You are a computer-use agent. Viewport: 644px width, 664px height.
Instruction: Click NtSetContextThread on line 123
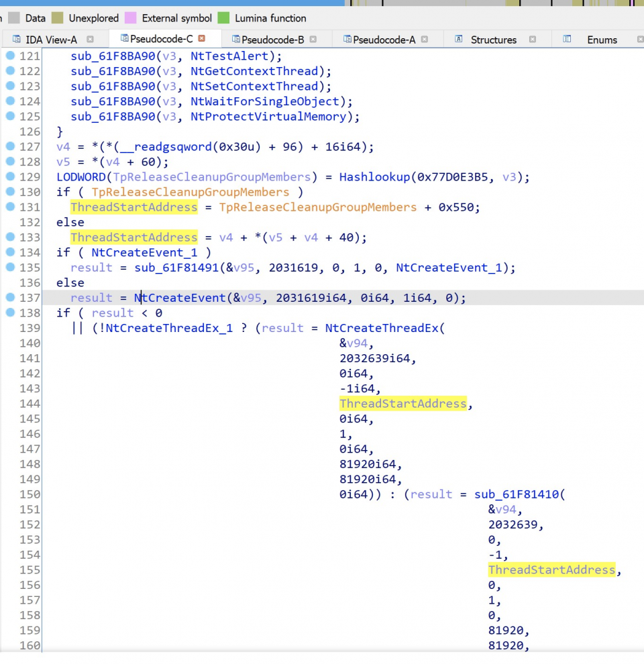coord(254,87)
